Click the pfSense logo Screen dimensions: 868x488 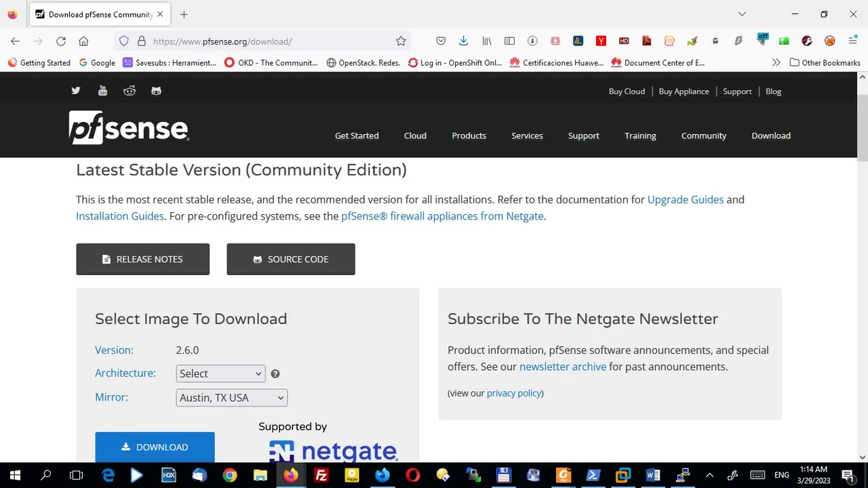(129, 127)
